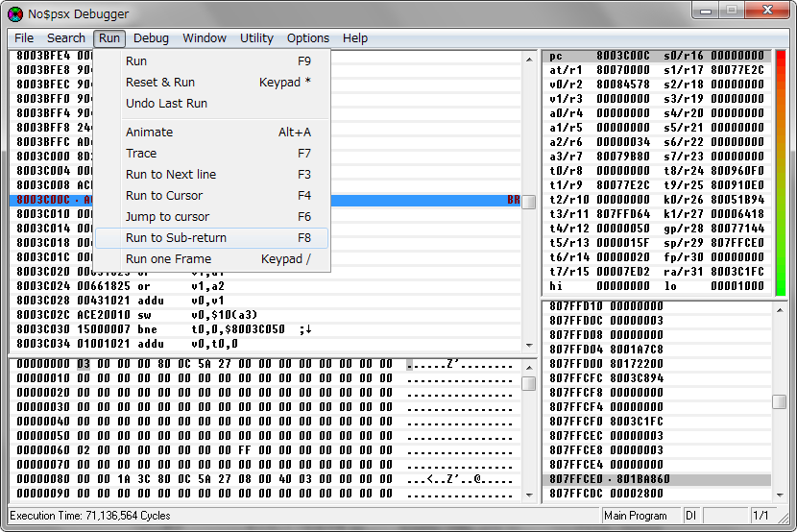
Task: Select lo register value 00001000
Action: (737, 286)
